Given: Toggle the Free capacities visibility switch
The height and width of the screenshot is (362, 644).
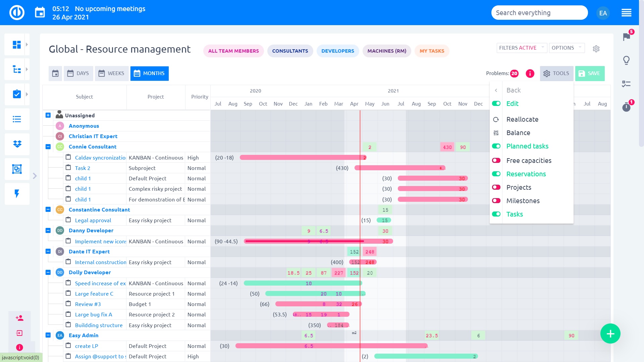Looking at the screenshot, I should point(496,160).
